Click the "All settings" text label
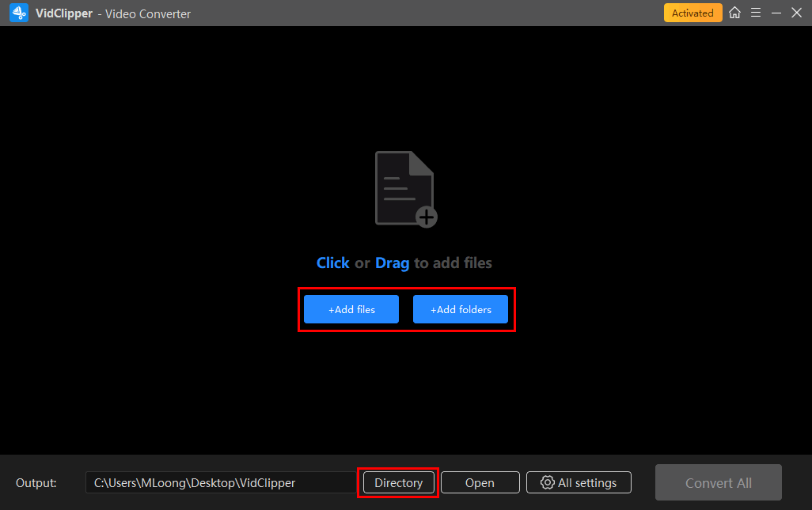This screenshot has width=812, height=510. pyautogui.click(x=587, y=482)
